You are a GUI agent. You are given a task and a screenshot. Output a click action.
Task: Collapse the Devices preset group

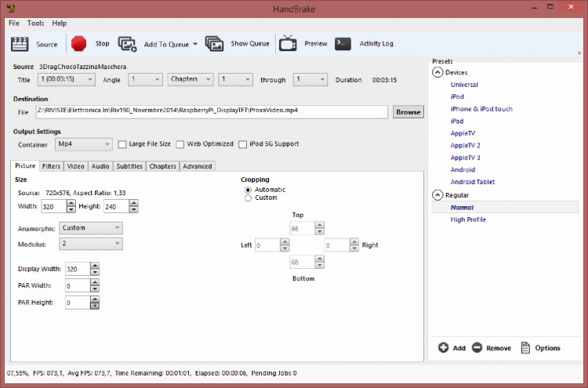tap(437, 72)
